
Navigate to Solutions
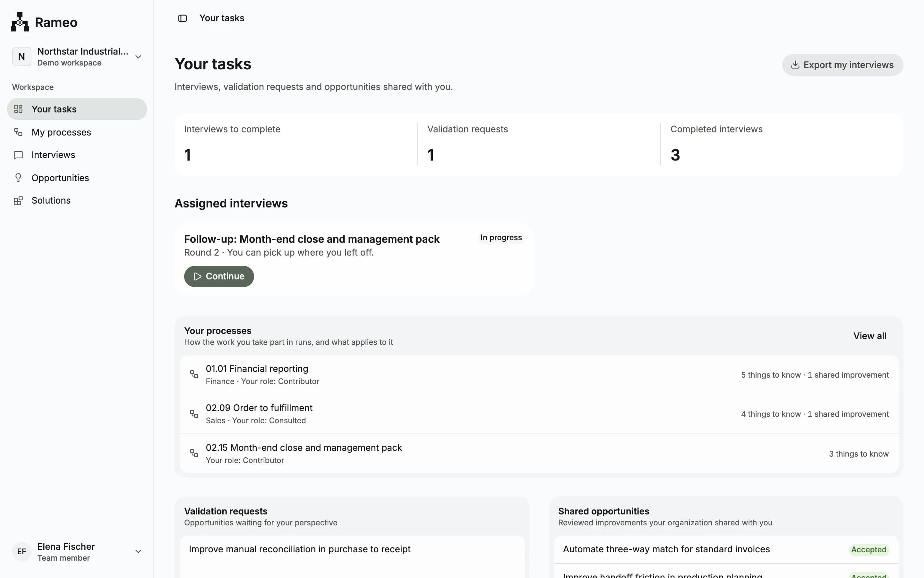[77, 201]
